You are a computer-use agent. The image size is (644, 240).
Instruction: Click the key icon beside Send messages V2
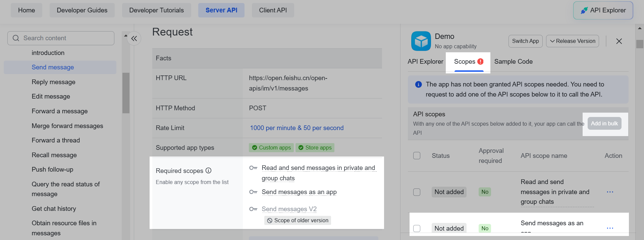click(253, 209)
